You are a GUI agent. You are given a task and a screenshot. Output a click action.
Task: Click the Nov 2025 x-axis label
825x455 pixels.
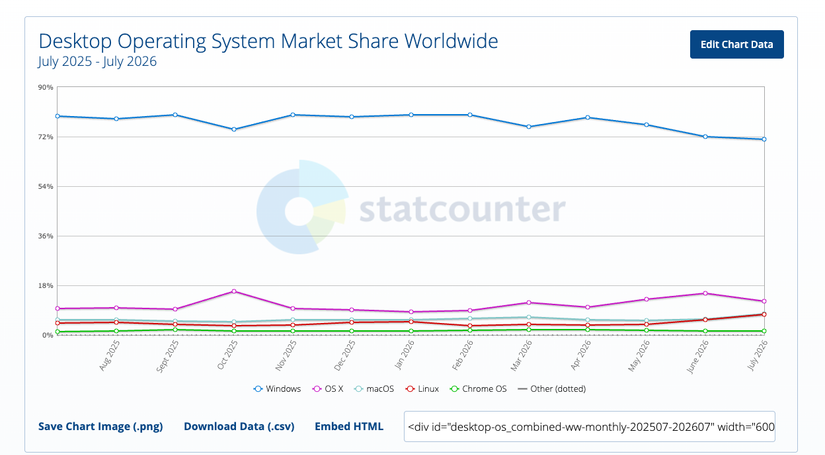click(x=286, y=355)
